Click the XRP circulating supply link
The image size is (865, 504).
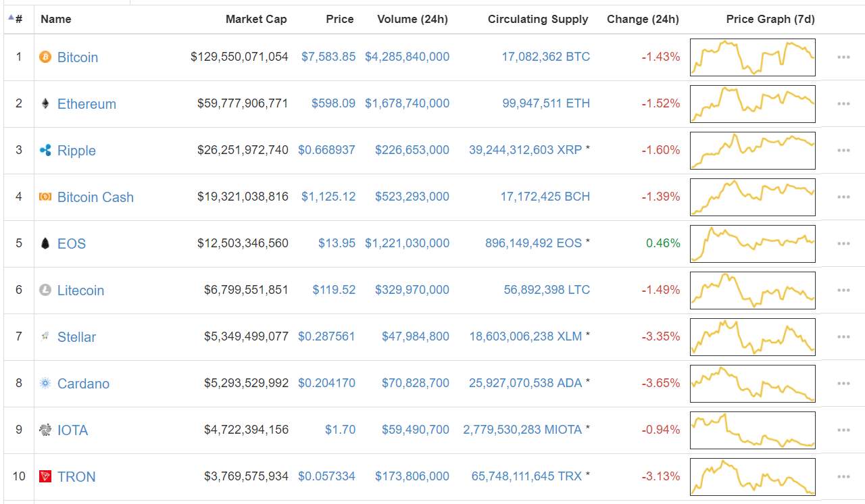click(x=525, y=150)
